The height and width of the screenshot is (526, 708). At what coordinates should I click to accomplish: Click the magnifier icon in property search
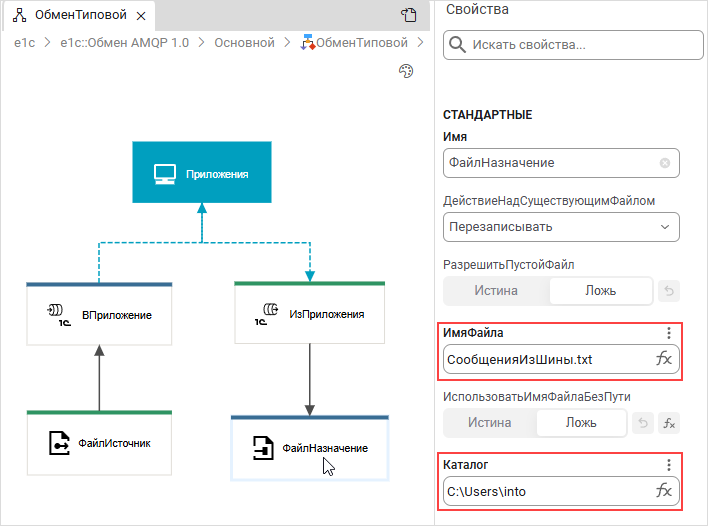[457, 45]
